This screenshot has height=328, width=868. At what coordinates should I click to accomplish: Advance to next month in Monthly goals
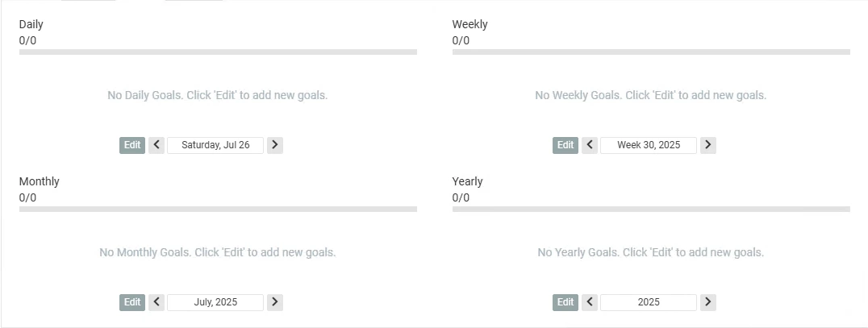[x=275, y=302]
